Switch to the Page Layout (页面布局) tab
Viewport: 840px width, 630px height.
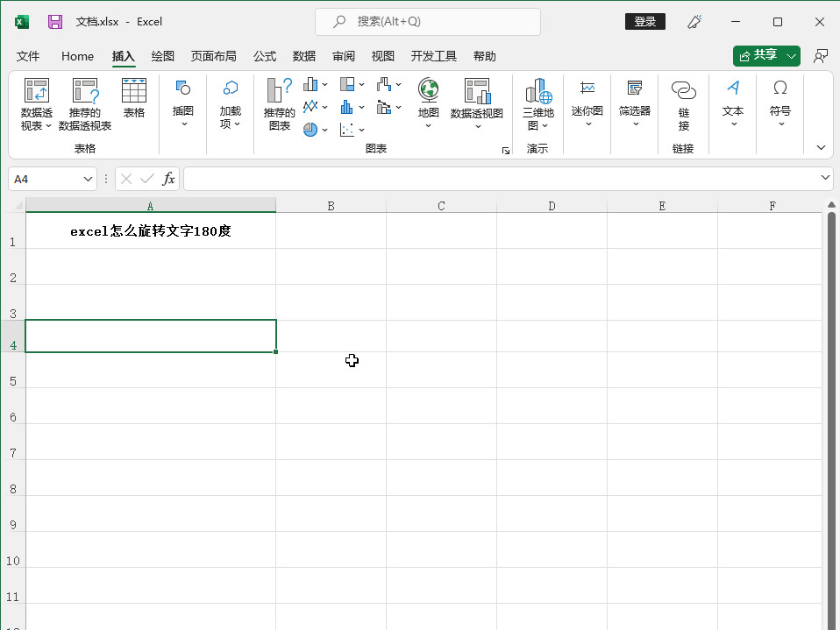[214, 56]
